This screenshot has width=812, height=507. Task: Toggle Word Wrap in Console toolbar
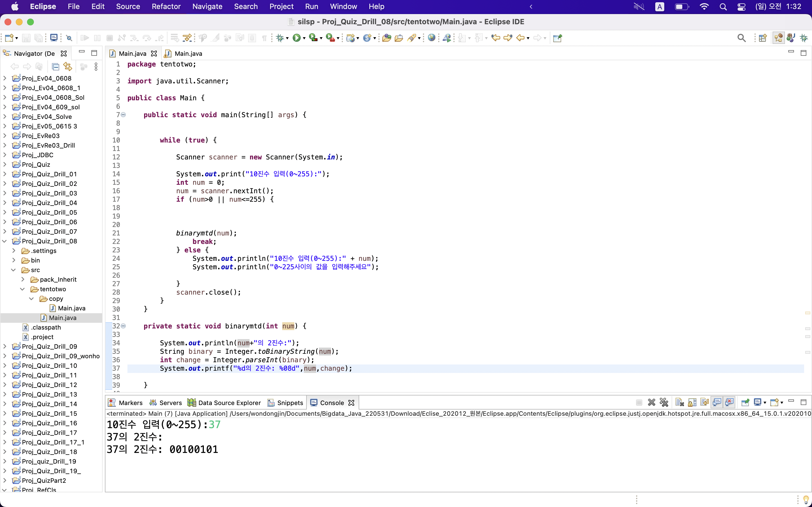[x=705, y=403]
